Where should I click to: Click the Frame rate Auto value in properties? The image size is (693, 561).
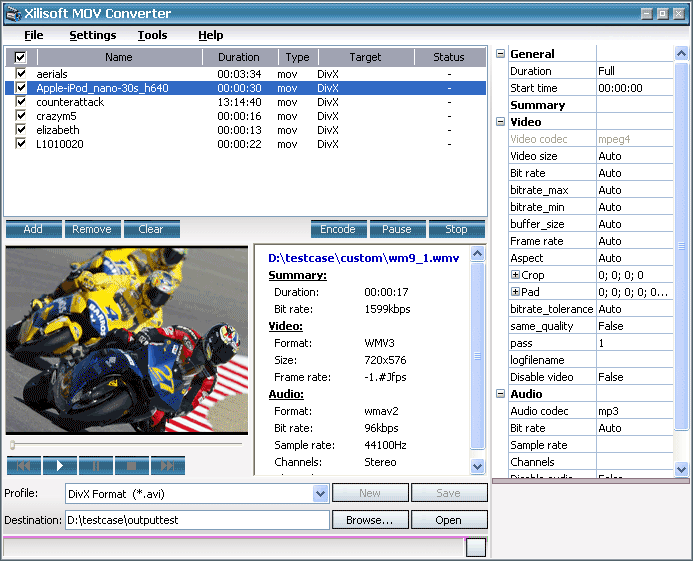[x=635, y=241]
